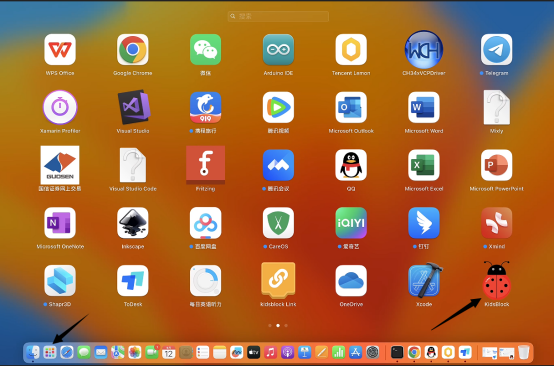This screenshot has height=366, width=554.
Task: Open Mail in the Dock
Action: click(x=101, y=352)
